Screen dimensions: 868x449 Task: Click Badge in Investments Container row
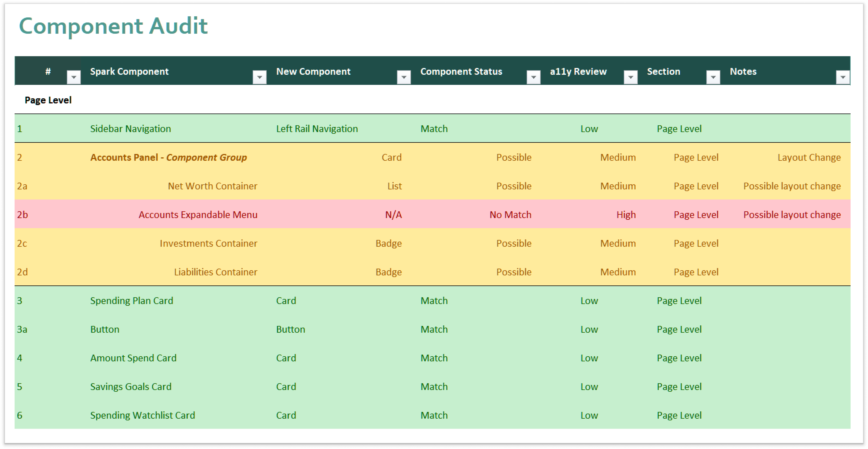tap(389, 244)
